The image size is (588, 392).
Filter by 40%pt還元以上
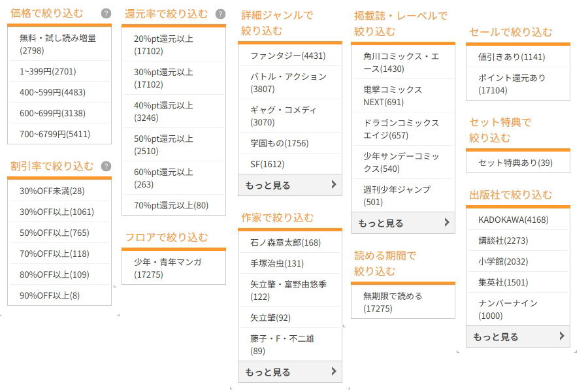pos(174,112)
